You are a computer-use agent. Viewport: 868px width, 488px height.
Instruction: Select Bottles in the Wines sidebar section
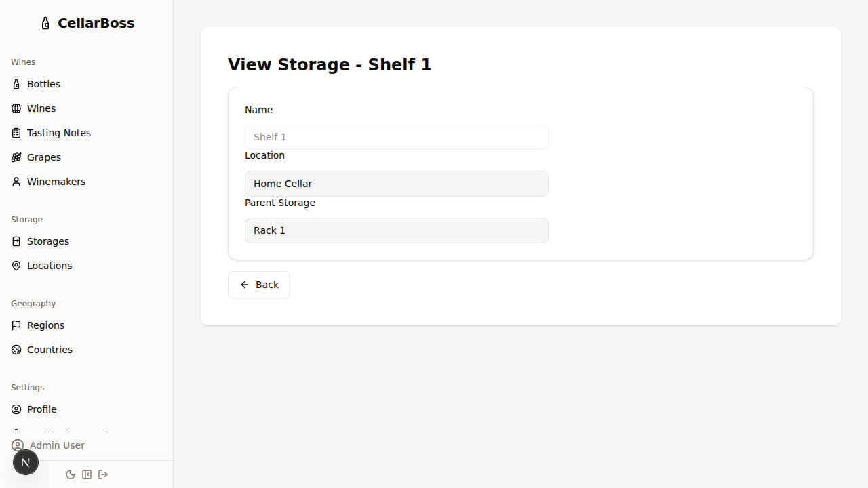[43, 83]
